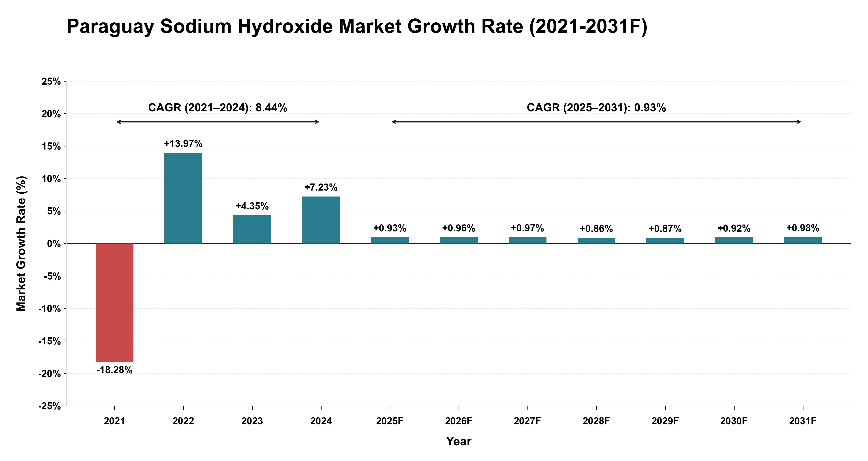Click the '25%' y-axis tick label
The width and height of the screenshot is (868, 461).
click(x=51, y=82)
